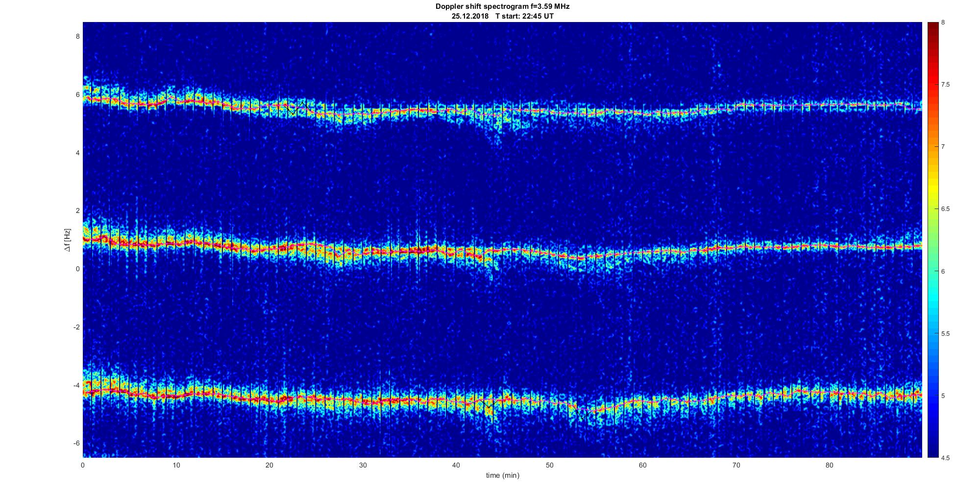Viewport: 980px width, 491px height.
Task: Click the y-axis tick label '6'
Action: (77, 94)
